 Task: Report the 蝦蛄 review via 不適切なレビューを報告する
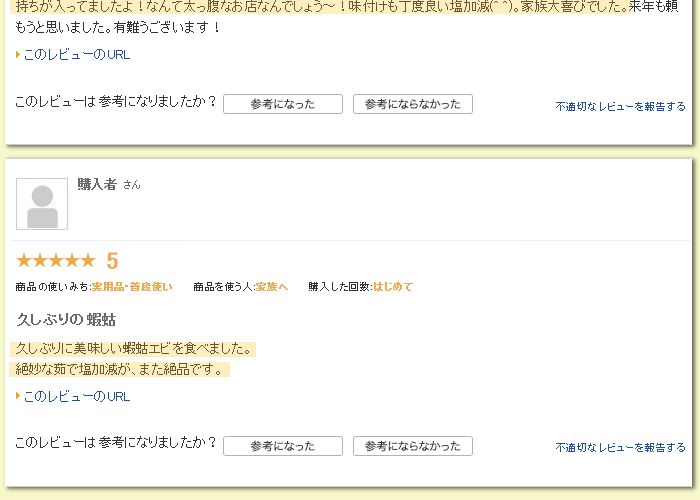click(620, 447)
